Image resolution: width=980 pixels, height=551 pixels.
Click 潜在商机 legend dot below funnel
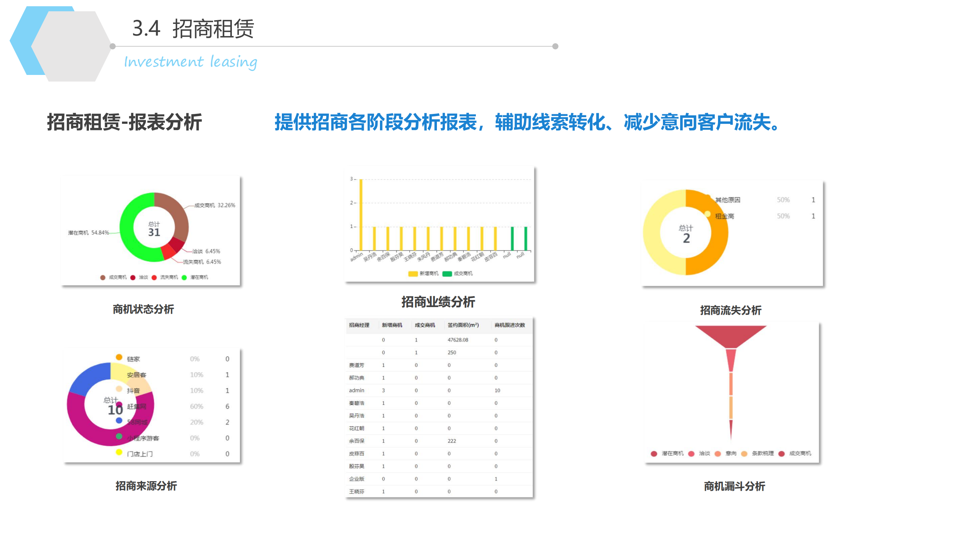[654, 454]
